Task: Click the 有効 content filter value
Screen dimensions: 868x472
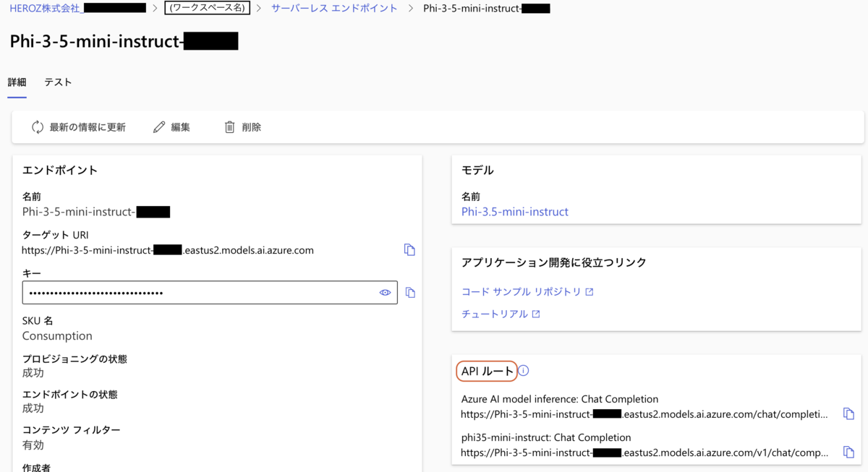Action: click(x=33, y=445)
